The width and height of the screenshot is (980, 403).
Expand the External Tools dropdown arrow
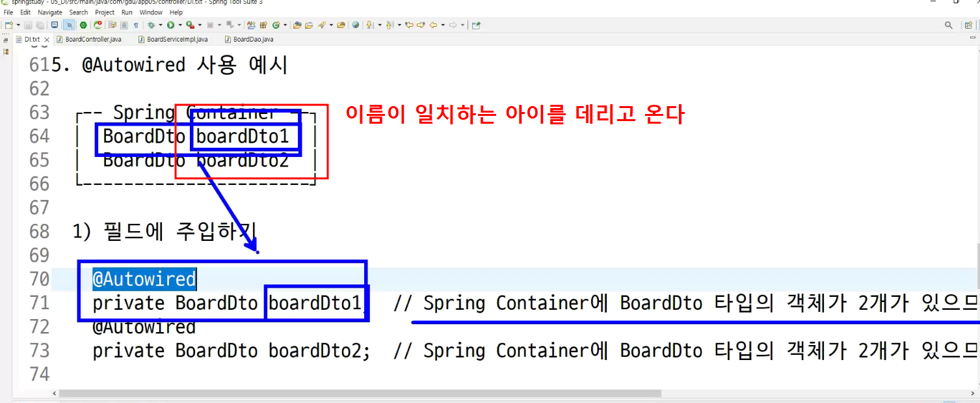point(200,25)
